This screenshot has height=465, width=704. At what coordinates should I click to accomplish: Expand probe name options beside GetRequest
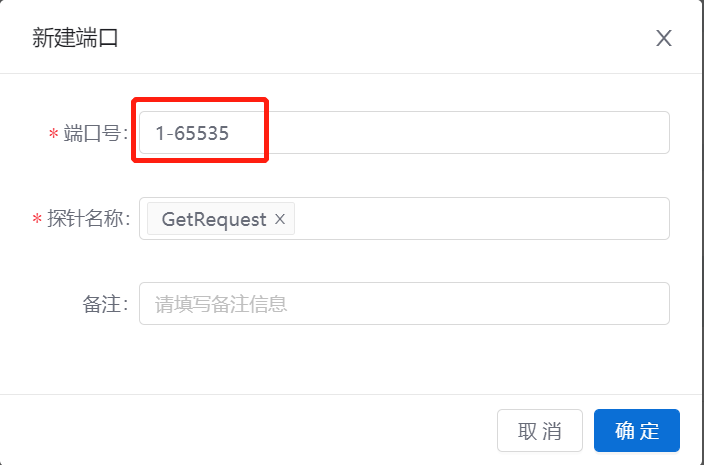(482, 219)
